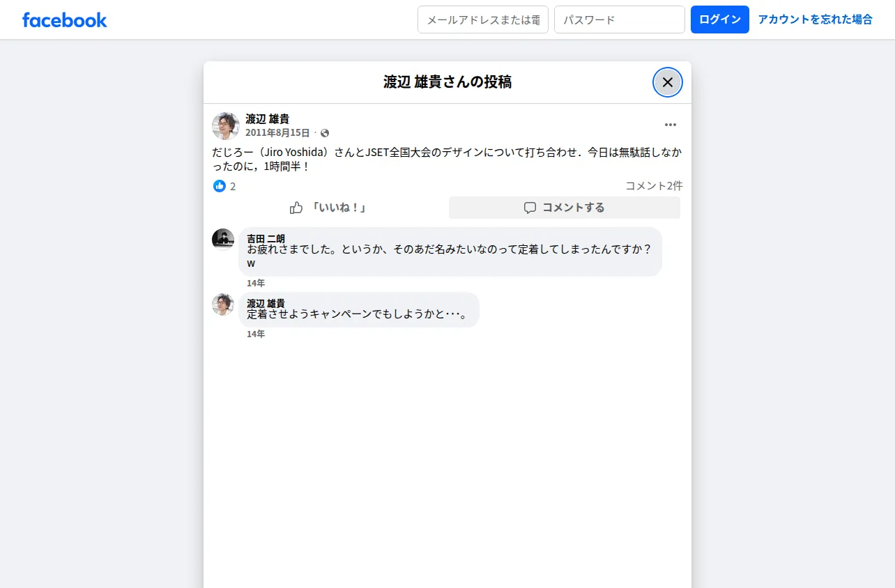895x588 pixels.
Task: Show the コメント2件 comment count
Action: [654, 186]
